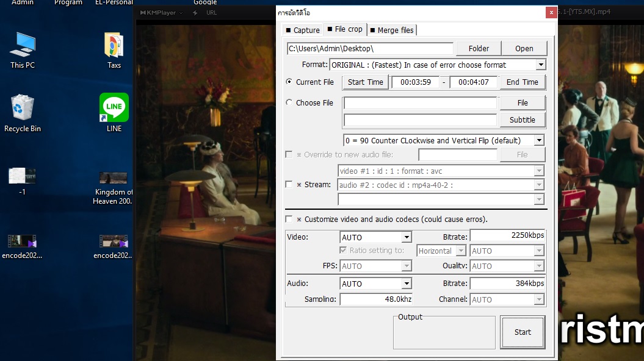Screen dimensions: 644x361
Task: Click the video Bitrate 2250kbps field
Action: click(x=508, y=235)
